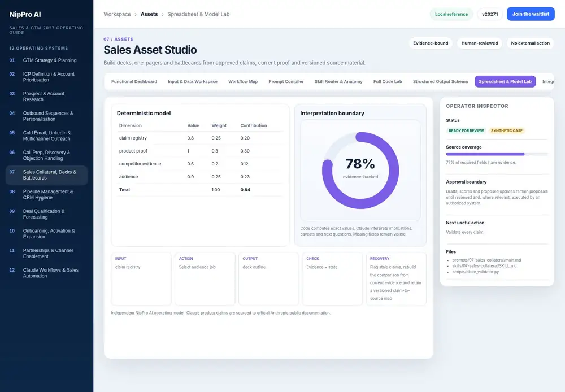Open Call Prep, Discovery & Objection Handling
This screenshot has height=392, width=565.
[46, 155]
